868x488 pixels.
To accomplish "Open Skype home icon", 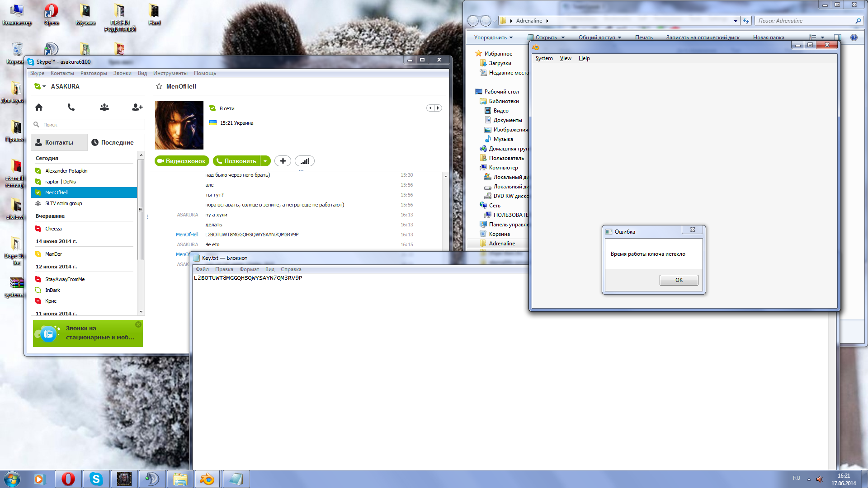I will tap(39, 107).
